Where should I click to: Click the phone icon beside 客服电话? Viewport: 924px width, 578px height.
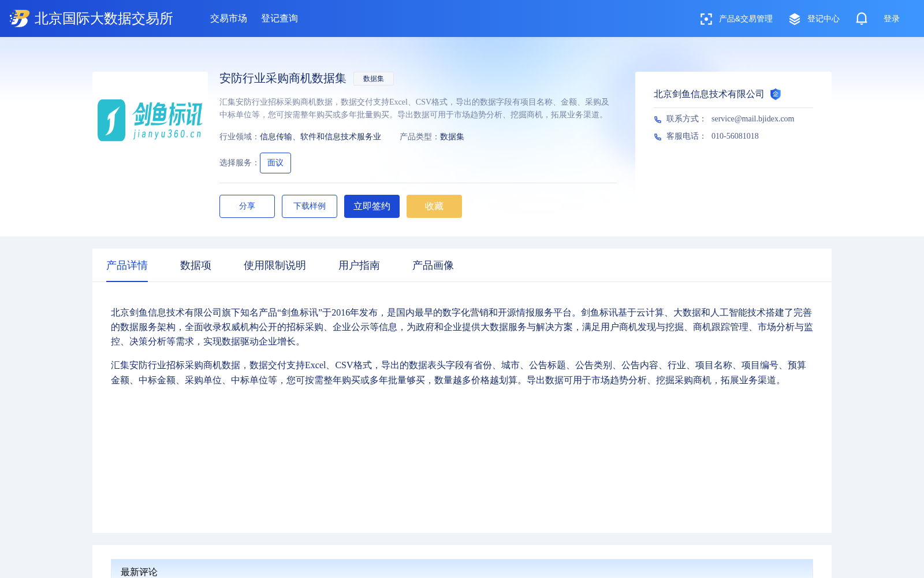(x=658, y=136)
